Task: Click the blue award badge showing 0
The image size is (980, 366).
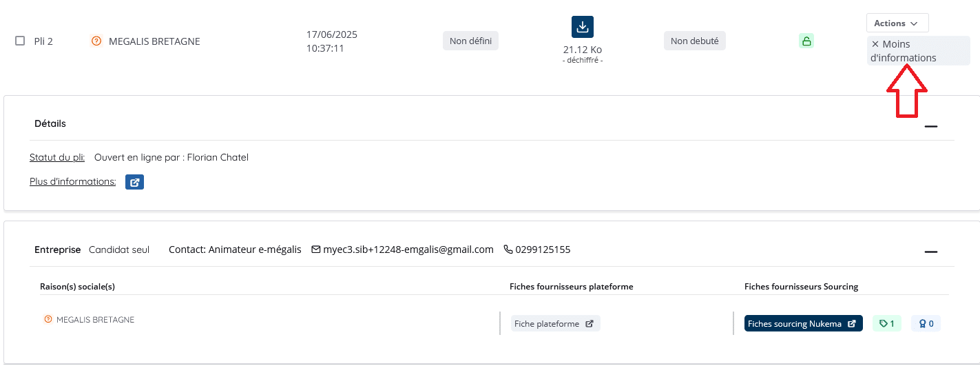Action: pos(926,323)
